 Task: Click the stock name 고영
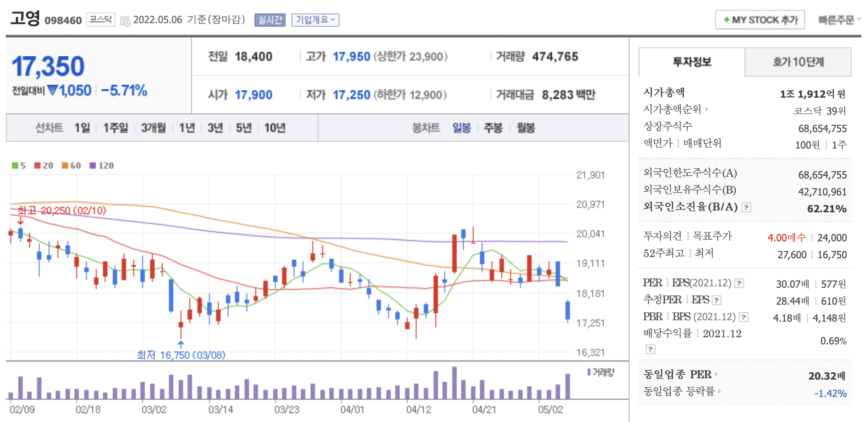pyautogui.click(x=25, y=19)
